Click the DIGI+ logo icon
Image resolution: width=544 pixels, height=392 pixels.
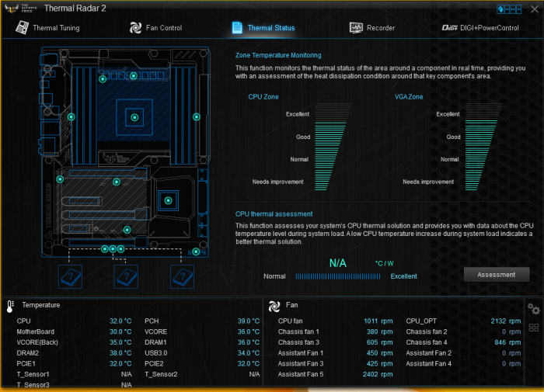tap(450, 28)
